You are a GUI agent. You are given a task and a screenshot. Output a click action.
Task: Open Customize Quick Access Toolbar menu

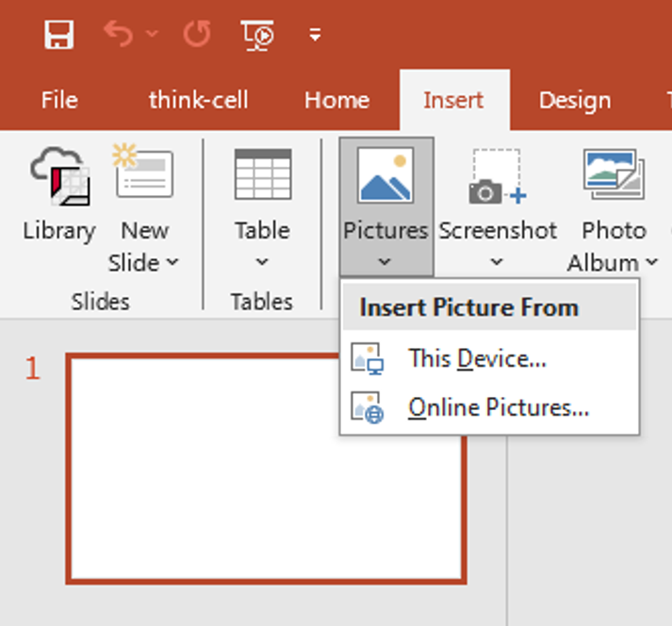pos(315,34)
